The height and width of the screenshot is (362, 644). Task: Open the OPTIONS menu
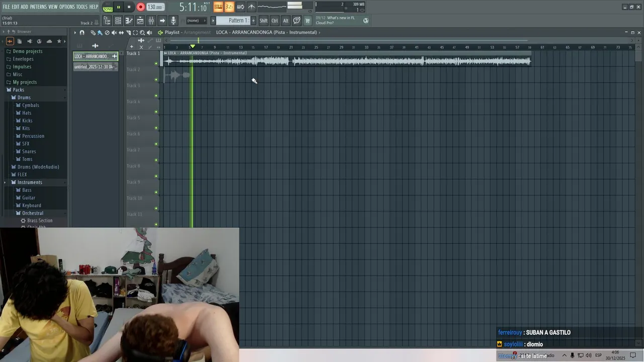(67, 7)
